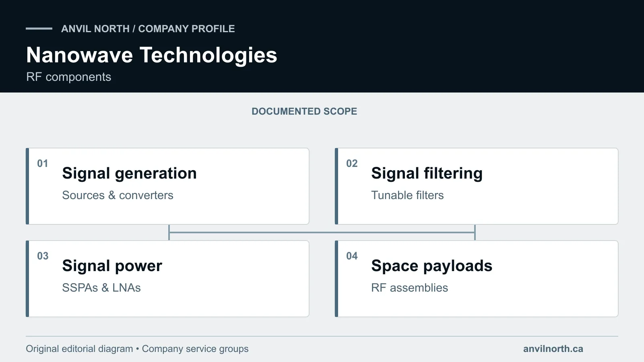Select the ANVIL NORTH / COMPANY PROFILE header text
Screen dimensions: 644x362
point(148,29)
